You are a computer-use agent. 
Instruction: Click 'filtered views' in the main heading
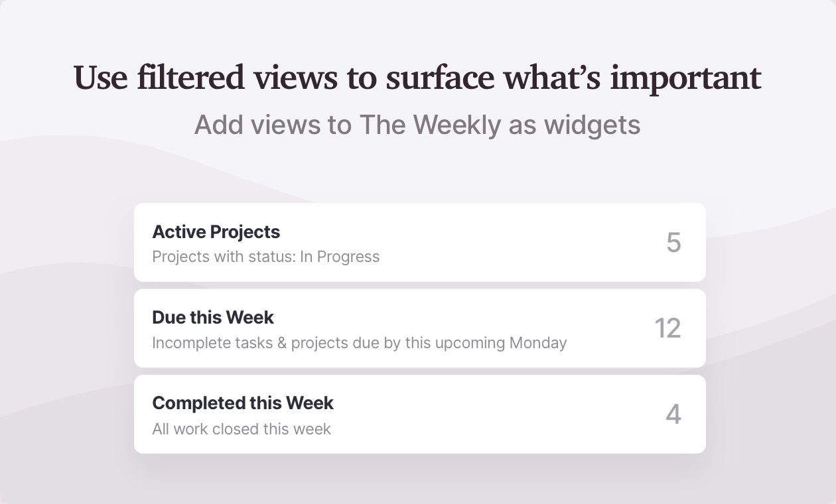pyautogui.click(x=237, y=78)
